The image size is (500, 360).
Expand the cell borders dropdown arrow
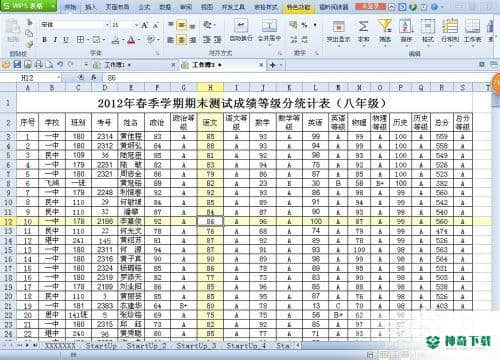[87, 40]
